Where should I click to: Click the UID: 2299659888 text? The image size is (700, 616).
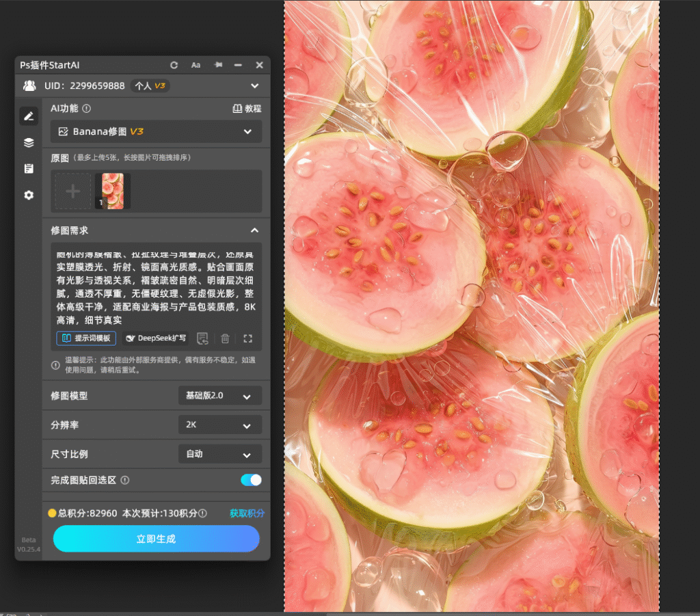tap(84, 85)
